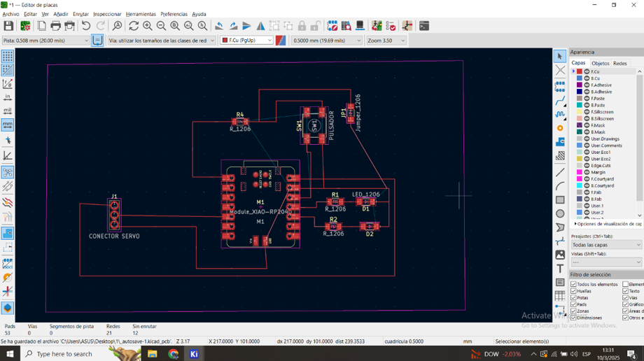Toggle visibility of B.Cu layer

click(x=587, y=78)
